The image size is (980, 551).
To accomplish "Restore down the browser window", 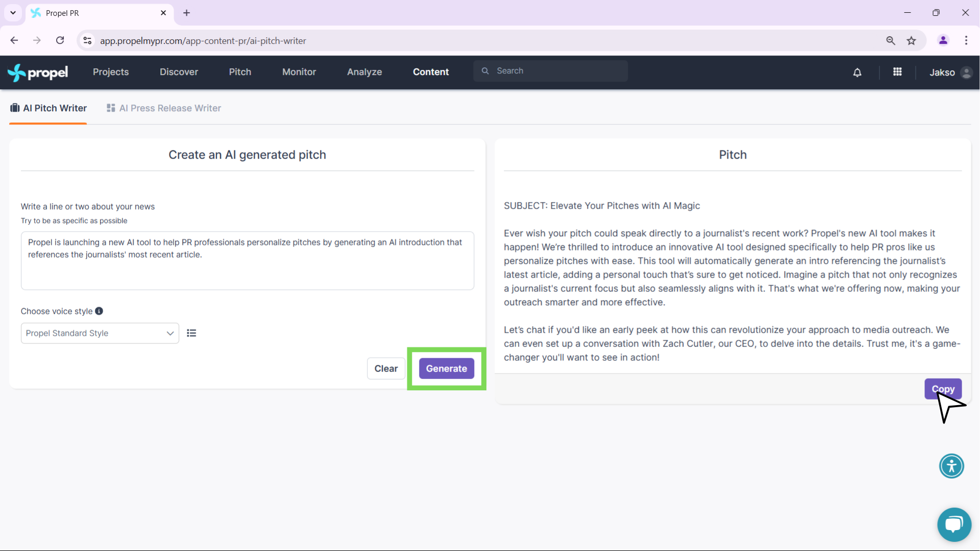I will 936,13.
